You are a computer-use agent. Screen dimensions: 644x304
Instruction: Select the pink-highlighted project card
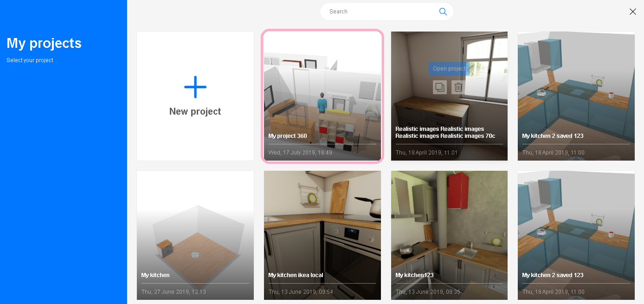(322, 96)
